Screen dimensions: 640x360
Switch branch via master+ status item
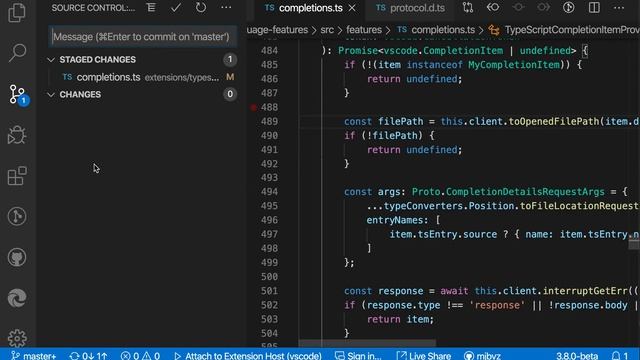(33, 355)
